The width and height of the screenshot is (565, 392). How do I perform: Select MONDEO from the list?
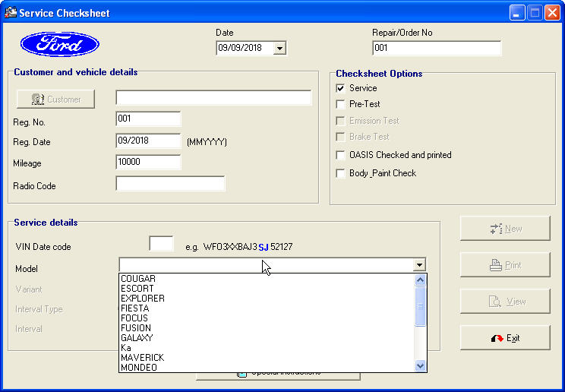[267, 368]
